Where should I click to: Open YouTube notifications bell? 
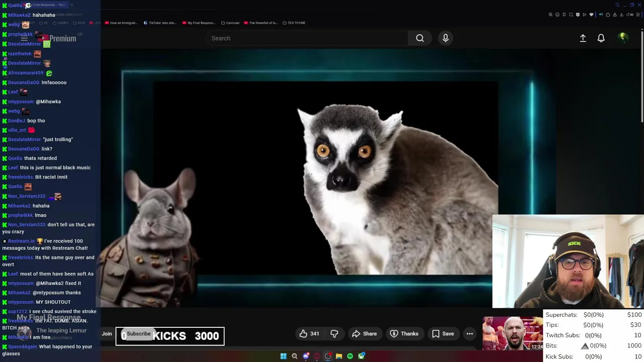coord(601,38)
